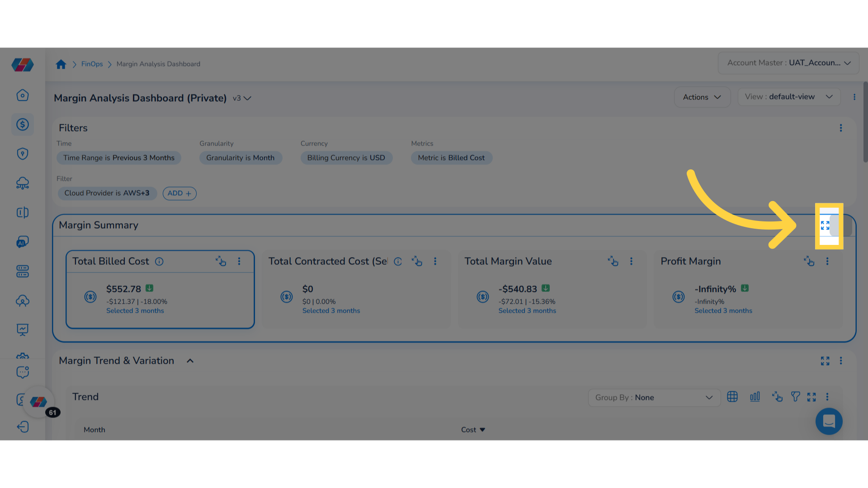The height and width of the screenshot is (488, 868).
Task: Click Metric is Billed Cost chip
Action: coord(451,158)
